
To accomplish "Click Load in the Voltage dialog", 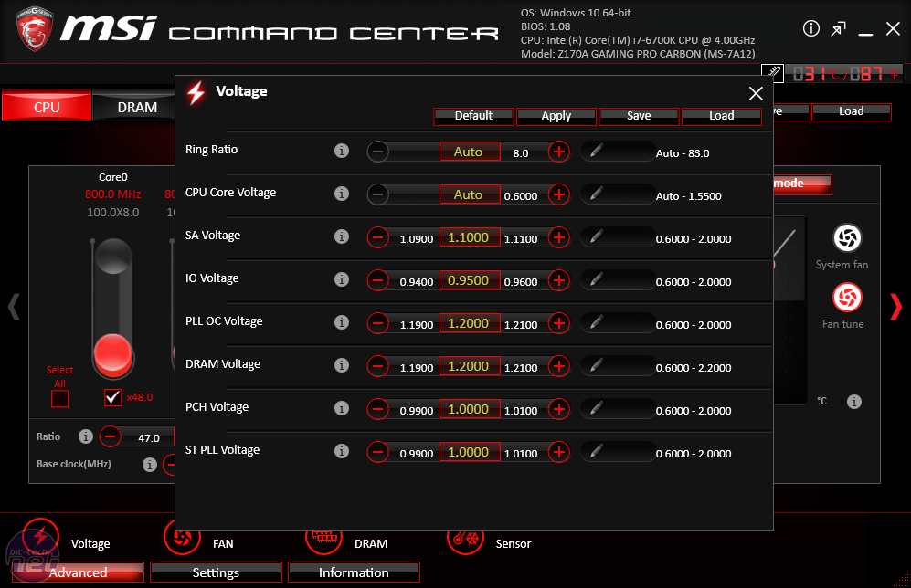I will coord(721,116).
